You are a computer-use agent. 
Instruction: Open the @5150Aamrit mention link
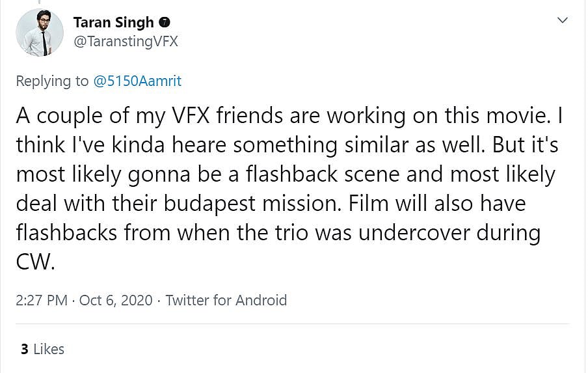click(138, 81)
